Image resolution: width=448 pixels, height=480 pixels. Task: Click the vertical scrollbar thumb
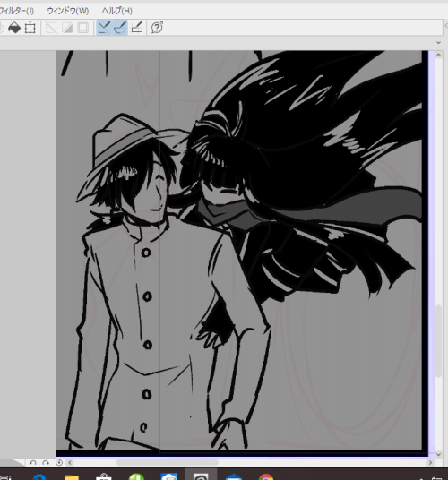coord(438,341)
